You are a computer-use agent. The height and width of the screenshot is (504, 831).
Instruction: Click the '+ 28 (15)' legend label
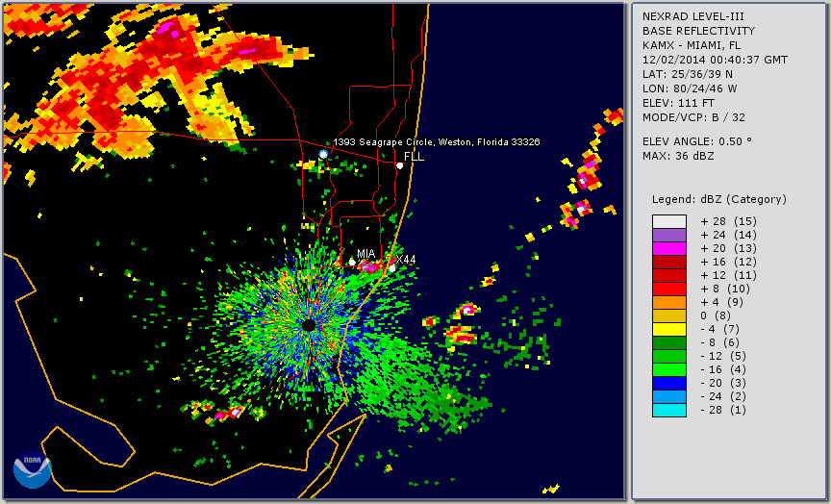click(728, 221)
